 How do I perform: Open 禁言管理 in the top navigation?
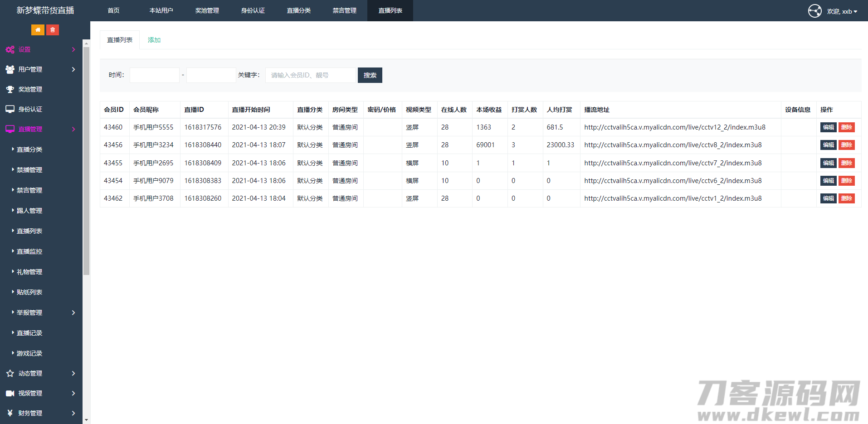coord(345,10)
